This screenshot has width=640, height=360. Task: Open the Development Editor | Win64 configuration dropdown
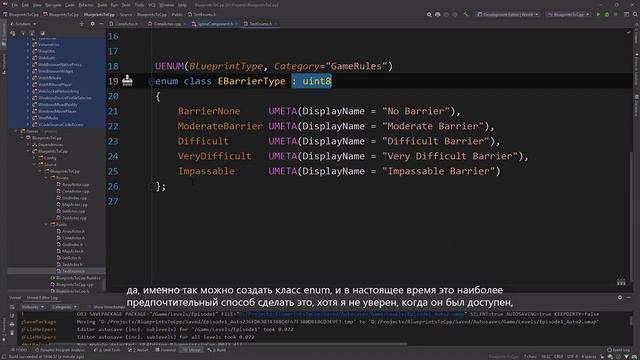tap(507, 14)
